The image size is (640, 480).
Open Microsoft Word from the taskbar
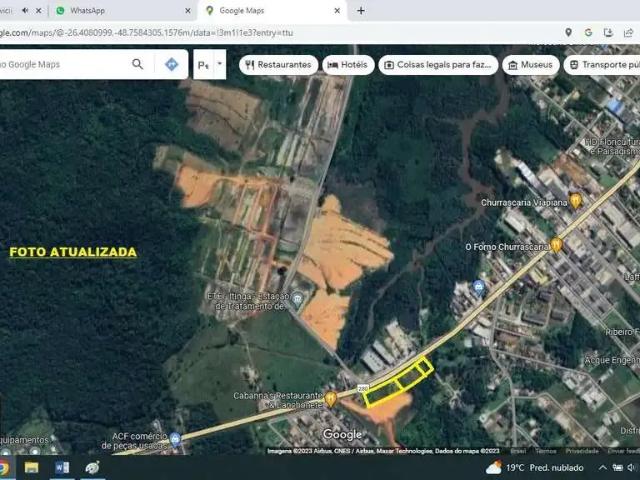coord(62,468)
